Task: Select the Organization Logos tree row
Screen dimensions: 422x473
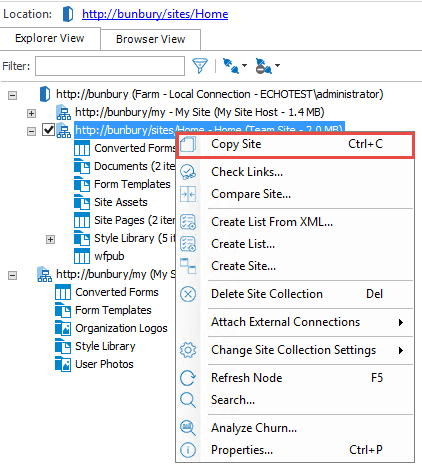Action: [x=121, y=328]
